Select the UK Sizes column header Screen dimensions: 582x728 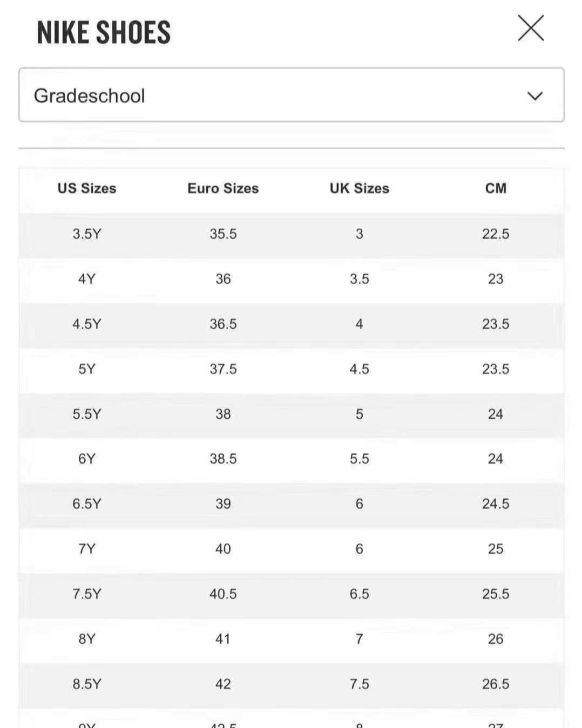(360, 188)
